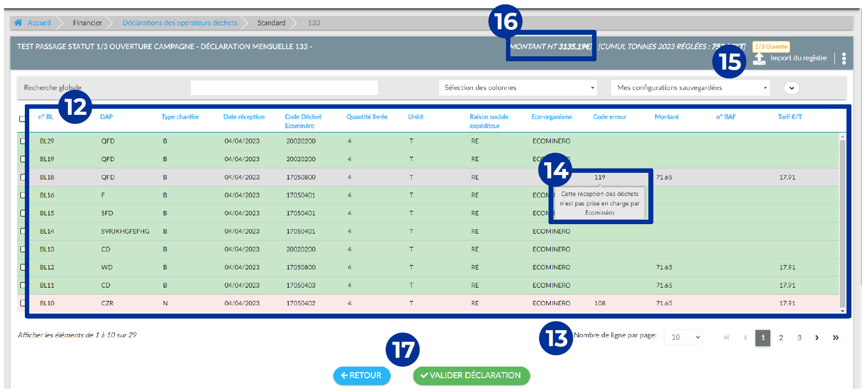The image size is (868, 392).
Task: Click the table's vertical scrollbar
Action: (843, 221)
